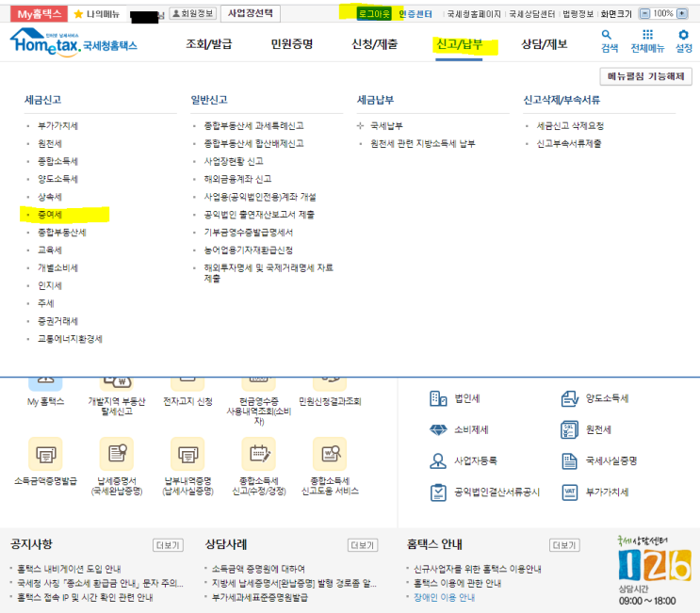Click the 법인세 building icon
This screenshot has width=700, height=613.
pyautogui.click(x=438, y=398)
